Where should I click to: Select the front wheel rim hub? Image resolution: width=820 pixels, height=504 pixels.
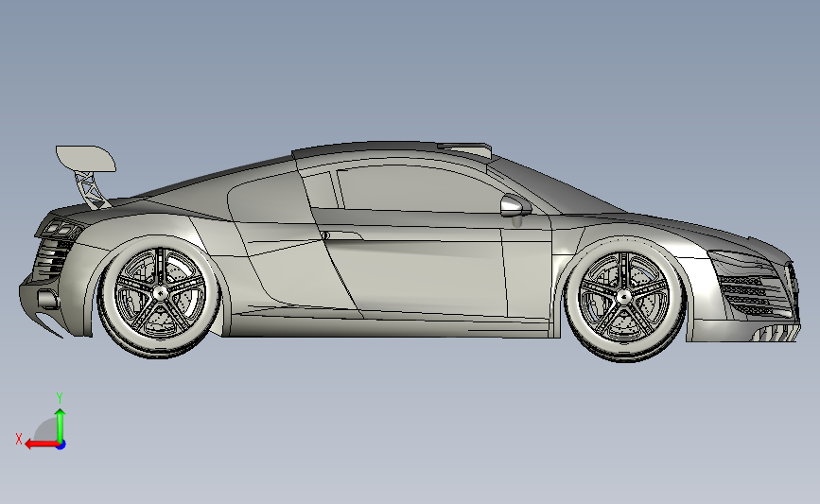pyautogui.click(x=623, y=297)
